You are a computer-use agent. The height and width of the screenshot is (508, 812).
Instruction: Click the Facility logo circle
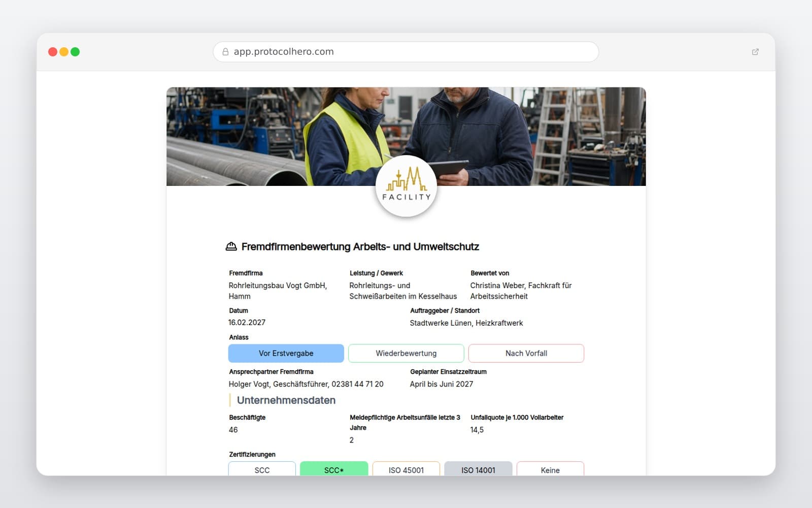[406, 186]
